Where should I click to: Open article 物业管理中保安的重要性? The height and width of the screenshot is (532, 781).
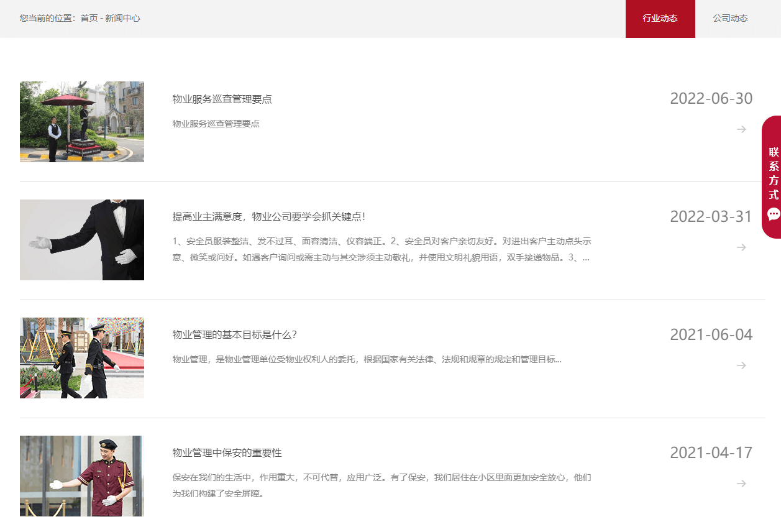[x=227, y=453]
